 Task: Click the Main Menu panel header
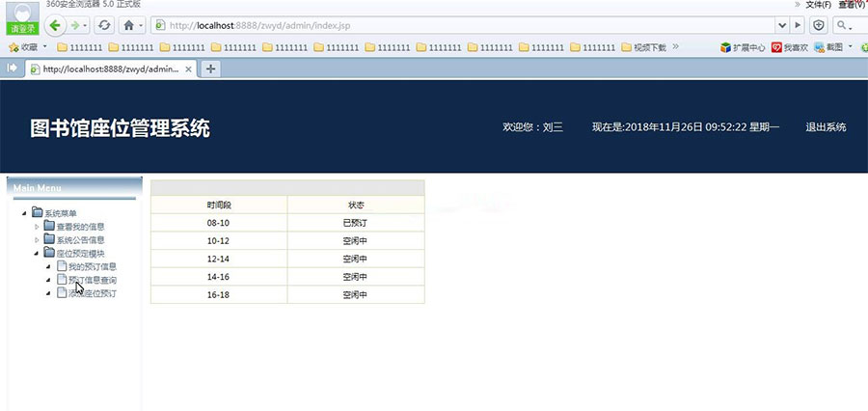click(x=74, y=188)
